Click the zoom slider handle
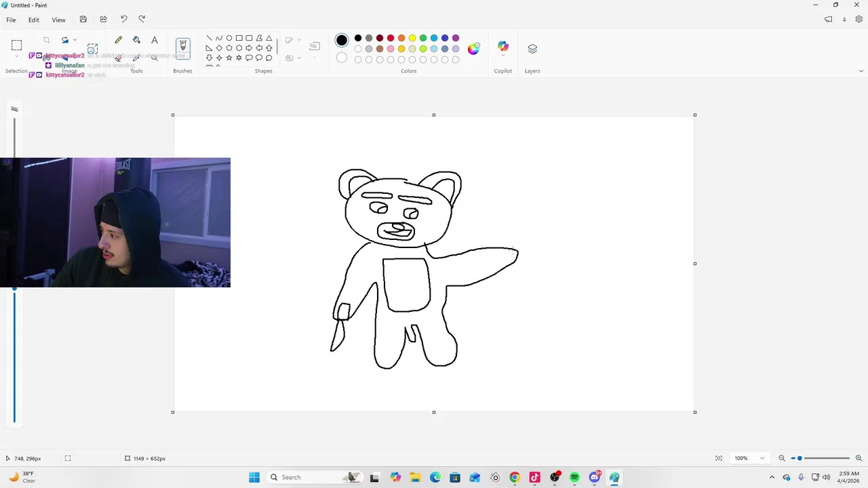868x488 pixels. point(800,458)
